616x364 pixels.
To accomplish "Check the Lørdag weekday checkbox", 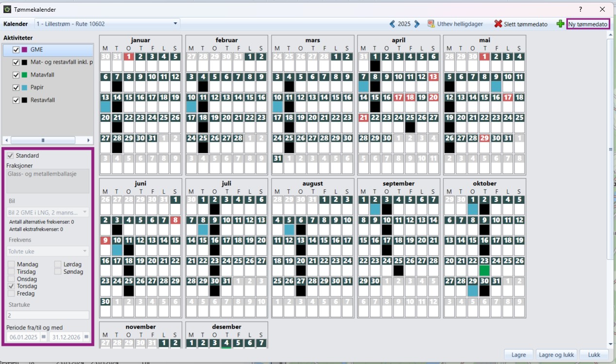I will [58, 265].
